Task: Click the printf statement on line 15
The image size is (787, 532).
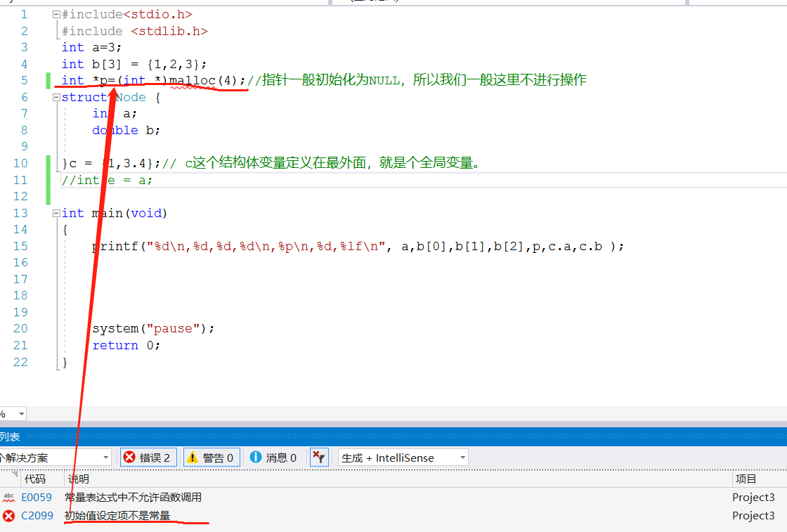Action: pyautogui.click(x=358, y=247)
